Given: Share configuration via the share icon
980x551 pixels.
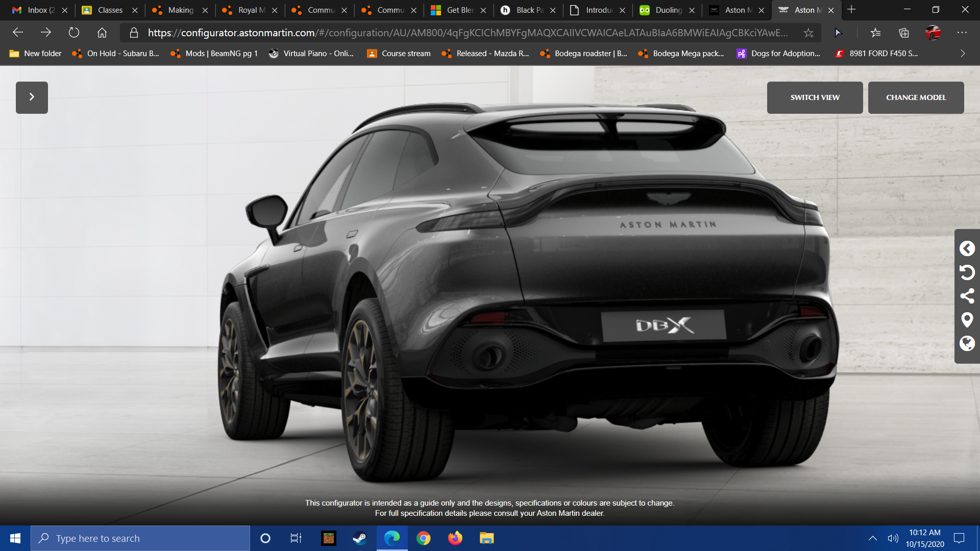Looking at the screenshot, I should [x=967, y=296].
